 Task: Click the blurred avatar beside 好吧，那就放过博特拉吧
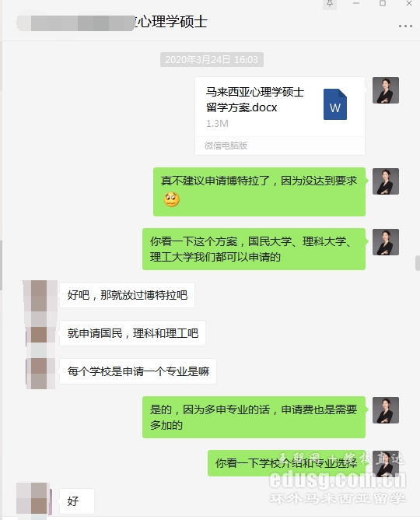[x=39, y=295]
